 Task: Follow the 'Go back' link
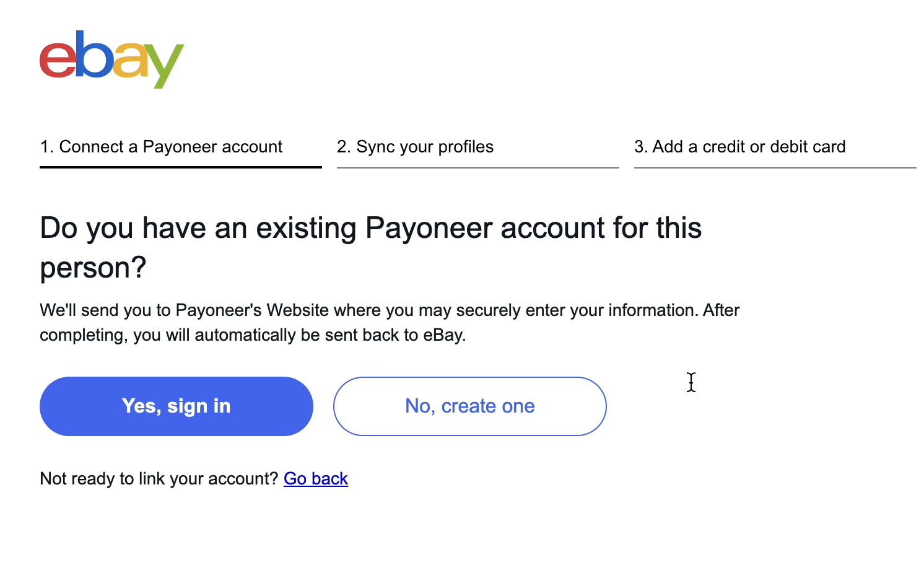point(316,479)
